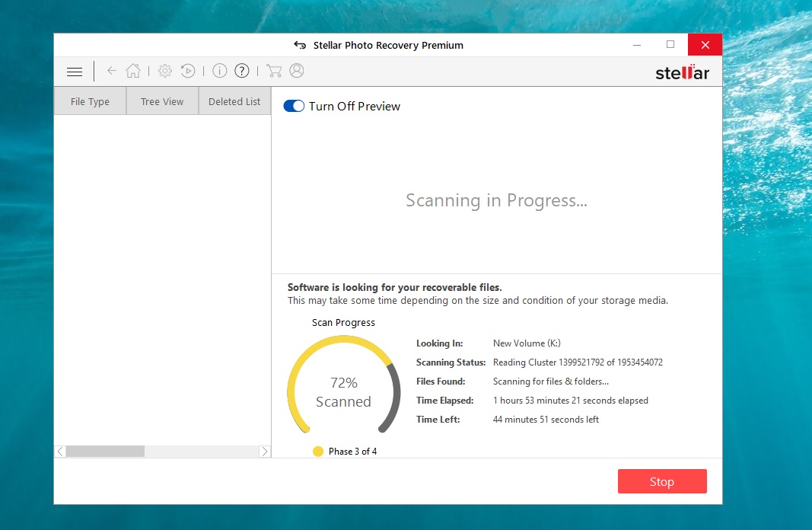Click the horizontal scrollbar thumb

105,452
